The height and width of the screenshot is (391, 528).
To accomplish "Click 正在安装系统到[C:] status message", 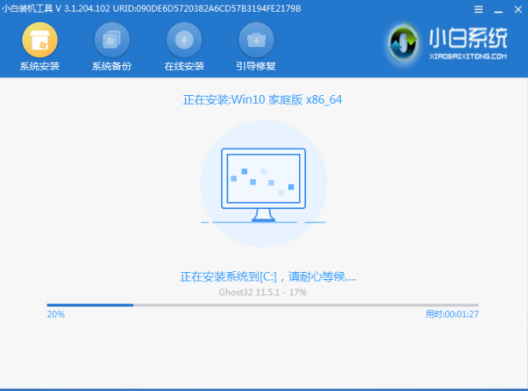I will (x=268, y=277).
